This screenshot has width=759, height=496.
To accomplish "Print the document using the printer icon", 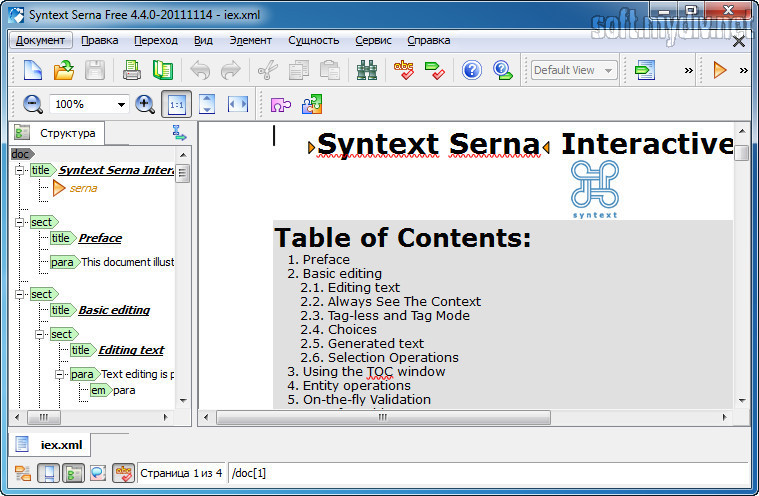I will point(132,70).
